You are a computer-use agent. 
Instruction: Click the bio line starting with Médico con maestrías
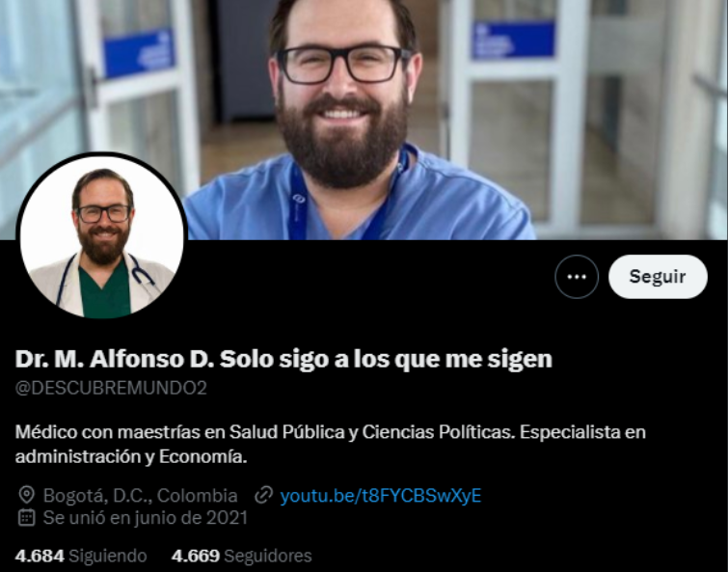(331, 432)
